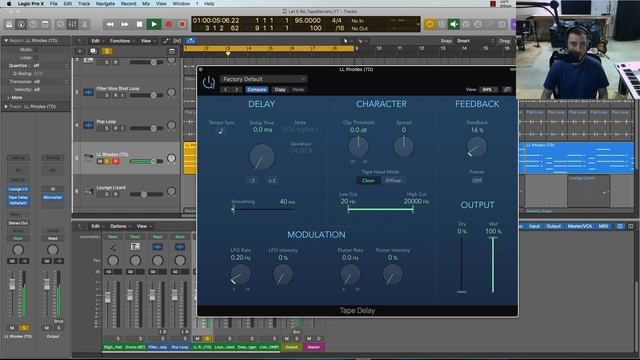The image size is (640, 360).
Task: Toggle the Toolbar button in control bar
Action: [x=45, y=24]
